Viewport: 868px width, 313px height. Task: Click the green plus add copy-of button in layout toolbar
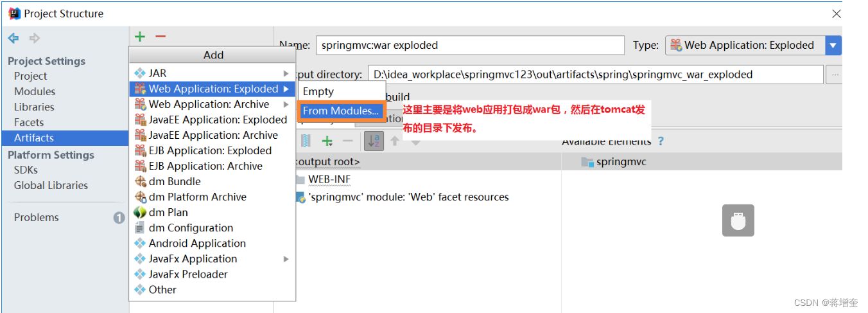click(327, 141)
